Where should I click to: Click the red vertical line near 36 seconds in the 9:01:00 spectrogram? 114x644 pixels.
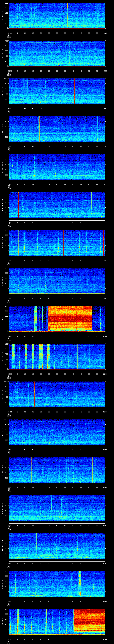[x=67, y=16]
